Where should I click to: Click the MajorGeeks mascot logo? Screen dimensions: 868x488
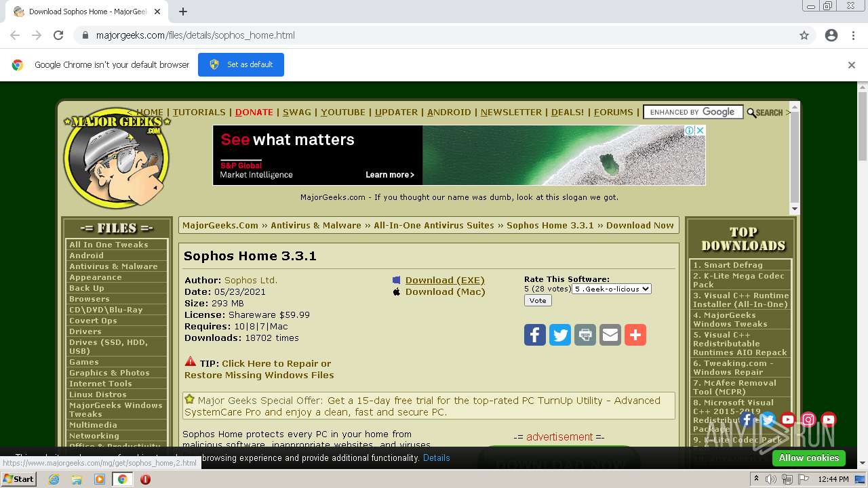[x=116, y=158]
